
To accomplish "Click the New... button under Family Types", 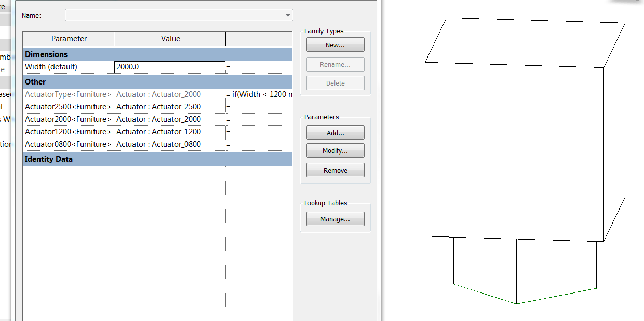I will coord(335,45).
